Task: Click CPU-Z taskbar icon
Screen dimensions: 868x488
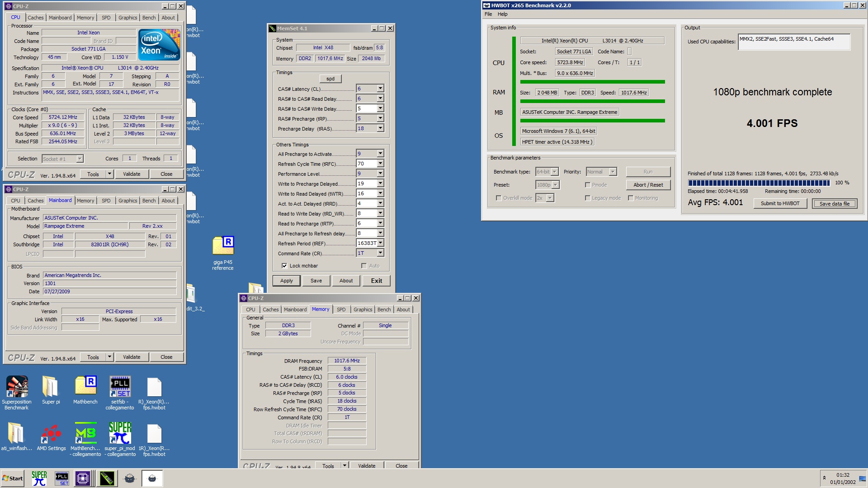Action: 83,479
